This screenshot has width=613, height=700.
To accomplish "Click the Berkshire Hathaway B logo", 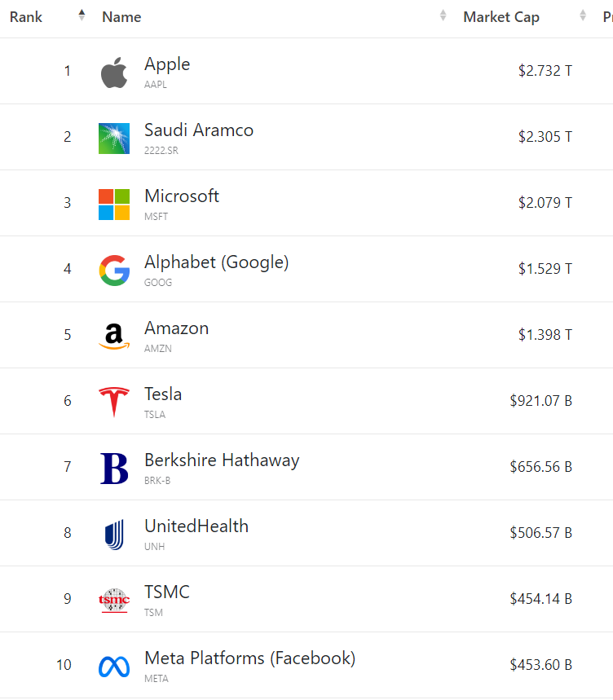I will pyautogui.click(x=114, y=469).
